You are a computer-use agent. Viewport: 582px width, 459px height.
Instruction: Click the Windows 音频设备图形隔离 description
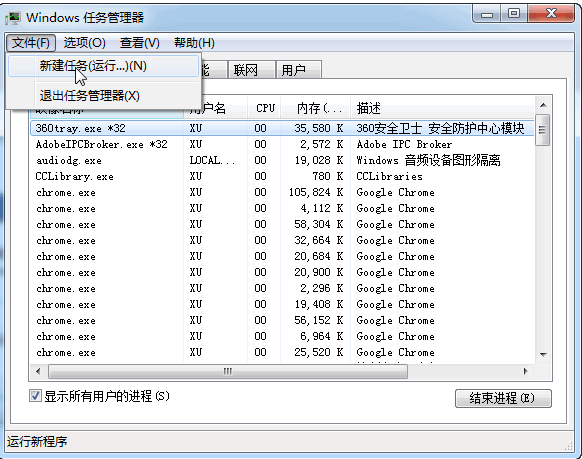[x=428, y=160]
